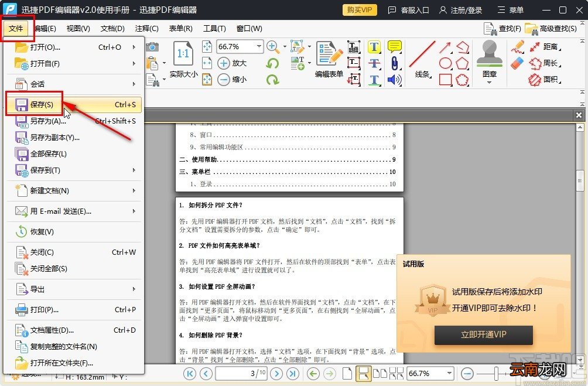Screen dimensions: 588x386
Task: Expand the 图章 stamp dropdown arrow
Action: [490, 82]
